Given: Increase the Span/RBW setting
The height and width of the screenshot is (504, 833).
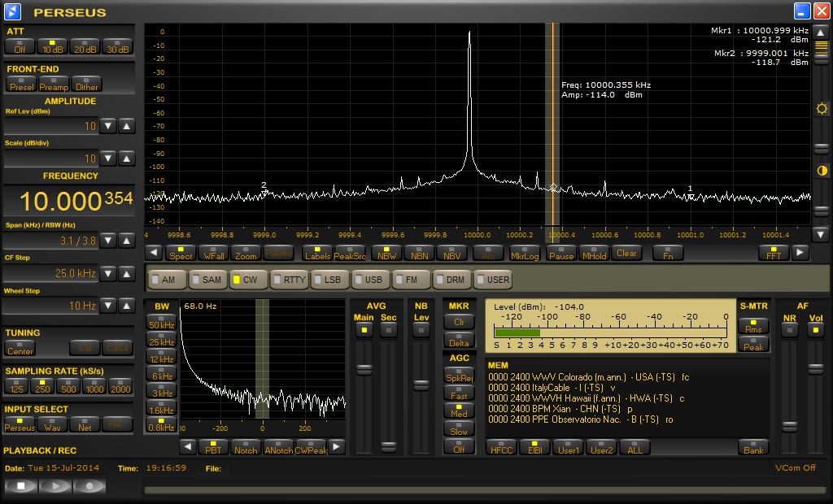Looking at the screenshot, I should click(126, 241).
